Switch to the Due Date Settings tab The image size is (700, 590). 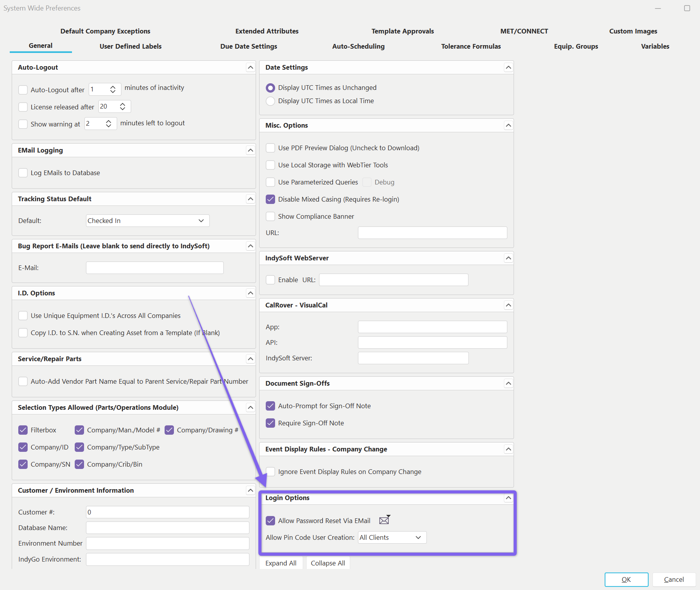click(249, 46)
